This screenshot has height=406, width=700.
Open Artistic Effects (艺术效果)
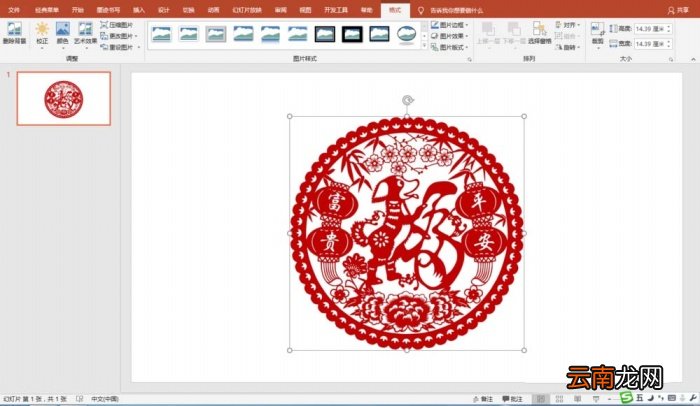tap(85, 33)
